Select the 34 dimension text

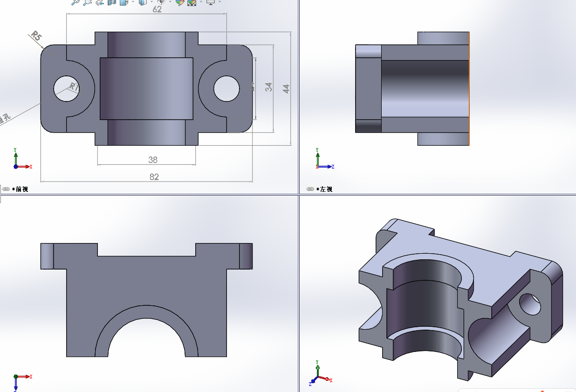point(268,87)
